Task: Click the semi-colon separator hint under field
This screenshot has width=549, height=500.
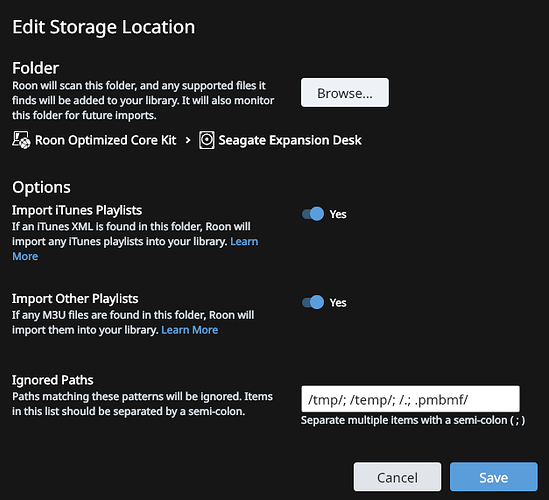Action: [x=413, y=420]
